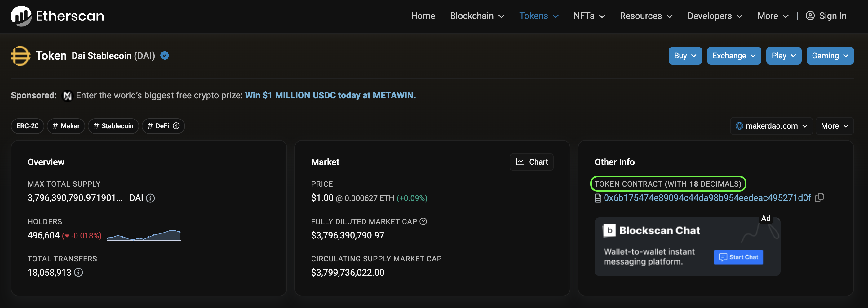Click the Token Contract (with 18 decimals) label

click(x=668, y=184)
